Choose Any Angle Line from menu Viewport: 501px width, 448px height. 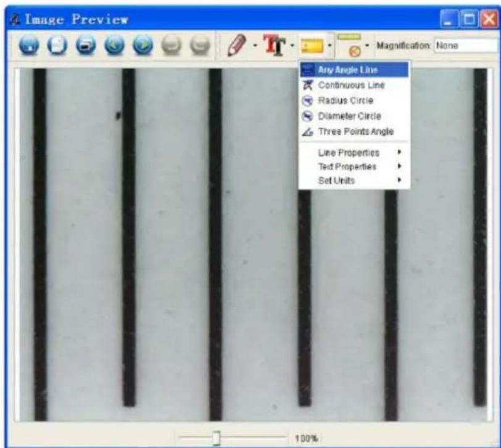[354, 70]
